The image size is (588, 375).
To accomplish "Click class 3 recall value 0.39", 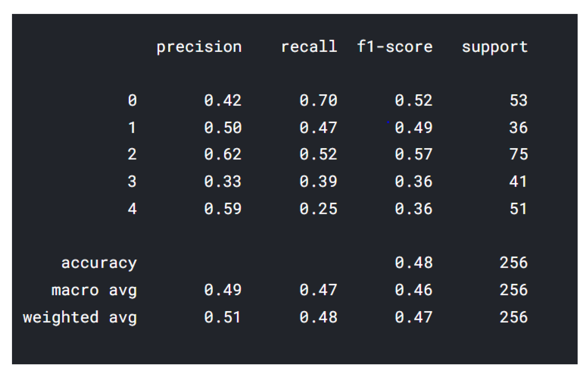I will pyautogui.click(x=318, y=182).
